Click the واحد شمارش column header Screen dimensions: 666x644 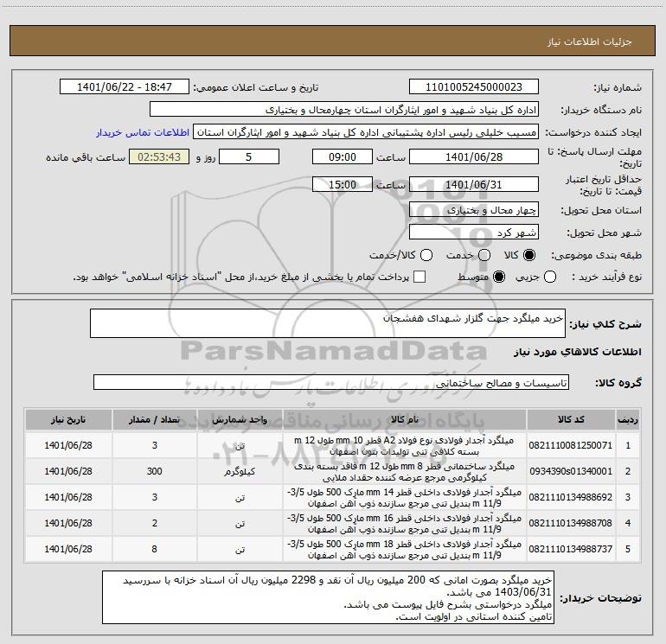[x=240, y=419]
